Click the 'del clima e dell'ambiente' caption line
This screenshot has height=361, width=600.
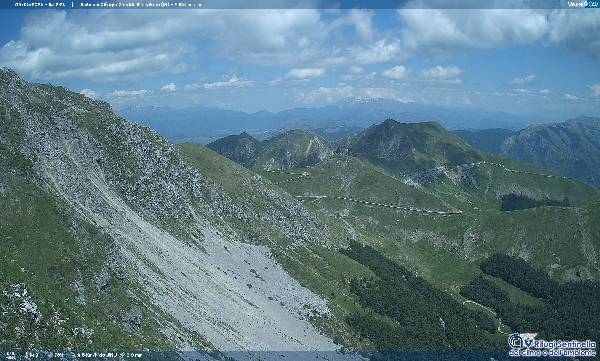click(552, 353)
